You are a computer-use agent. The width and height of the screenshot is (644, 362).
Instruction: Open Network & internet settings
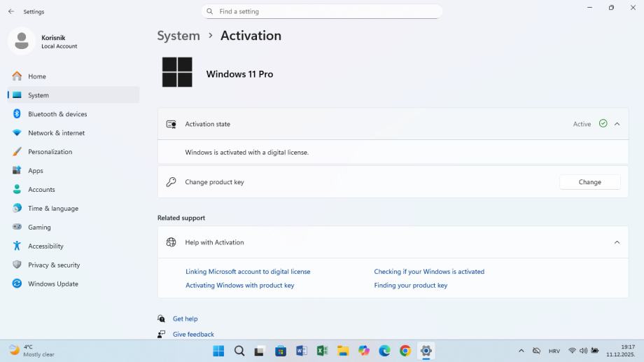pyautogui.click(x=73, y=133)
